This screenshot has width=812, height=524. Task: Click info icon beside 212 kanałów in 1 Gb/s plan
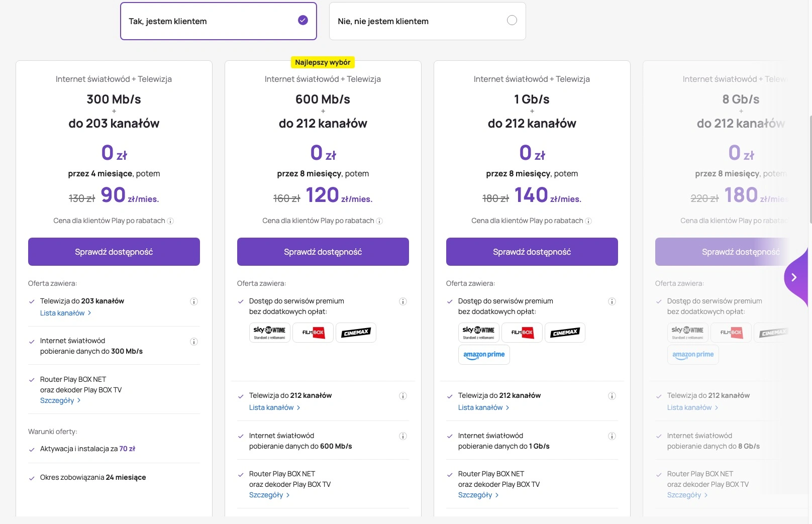point(612,396)
